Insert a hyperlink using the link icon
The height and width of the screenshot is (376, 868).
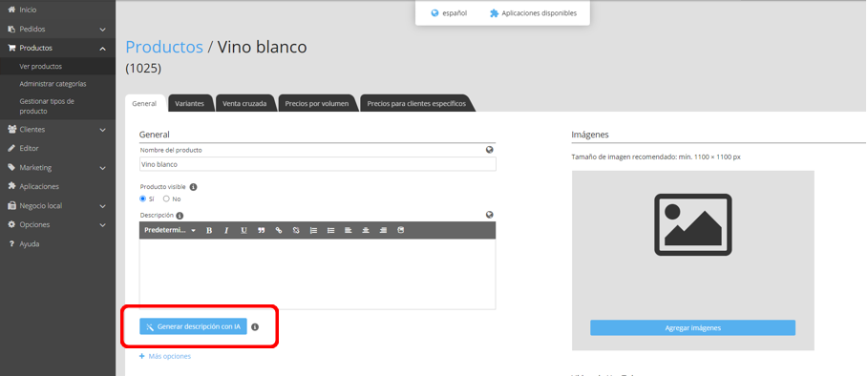click(x=279, y=230)
